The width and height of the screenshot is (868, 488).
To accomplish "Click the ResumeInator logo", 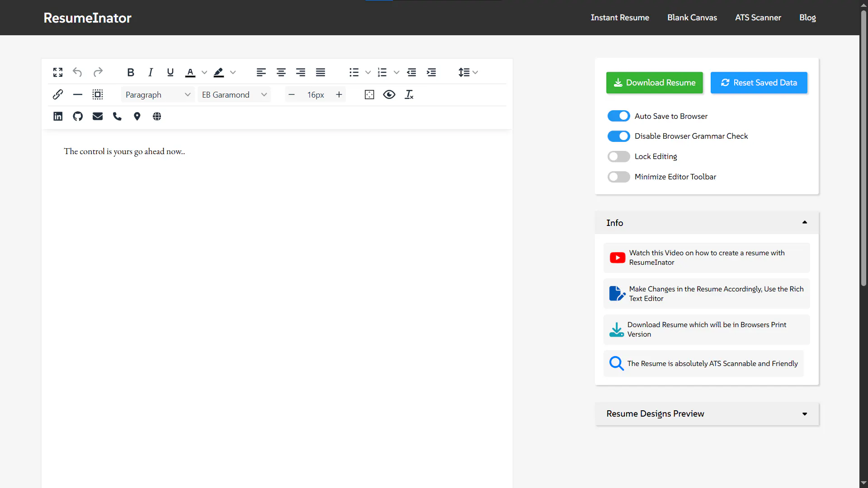I will click(88, 18).
